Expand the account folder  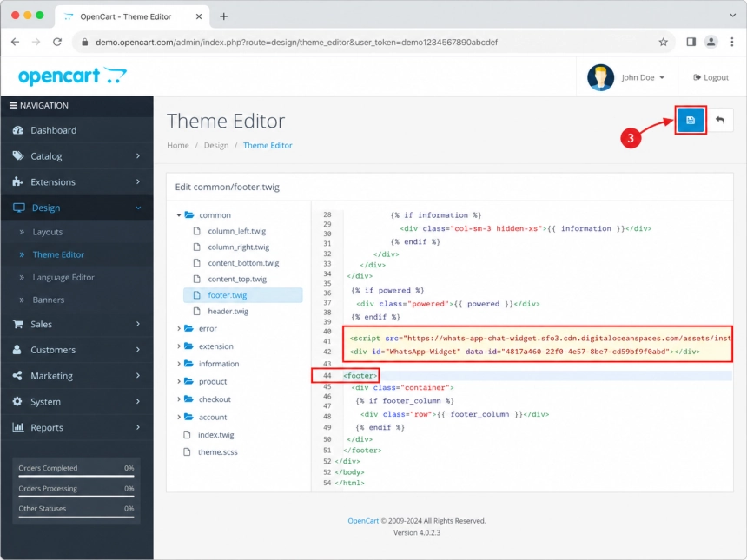pos(179,417)
